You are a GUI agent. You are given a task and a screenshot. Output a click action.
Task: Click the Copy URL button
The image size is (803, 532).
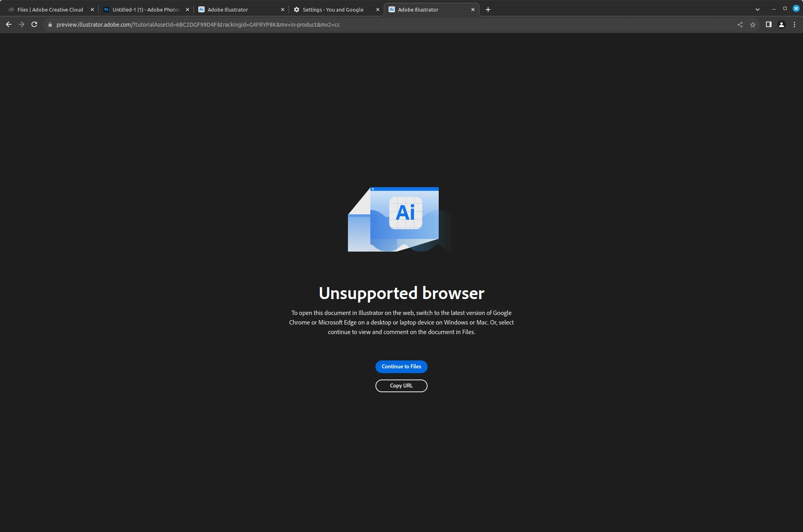point(401,386)
